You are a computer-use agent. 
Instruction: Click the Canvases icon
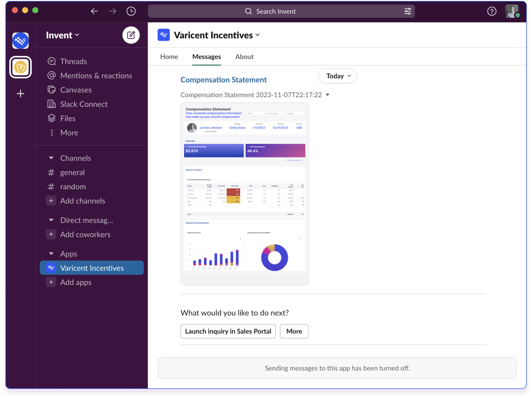click(x=52, y=90)
